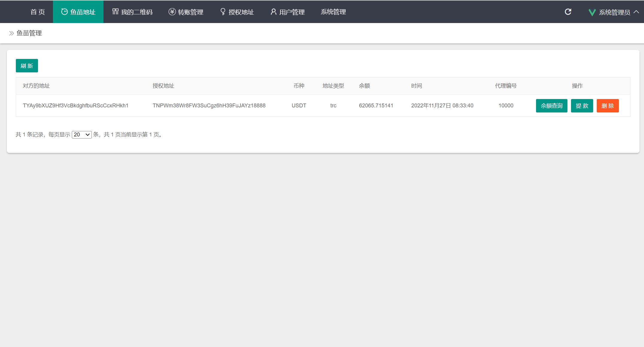
Task: Click the 共 1 条记录 pagination text
Action: coord(30,135)
